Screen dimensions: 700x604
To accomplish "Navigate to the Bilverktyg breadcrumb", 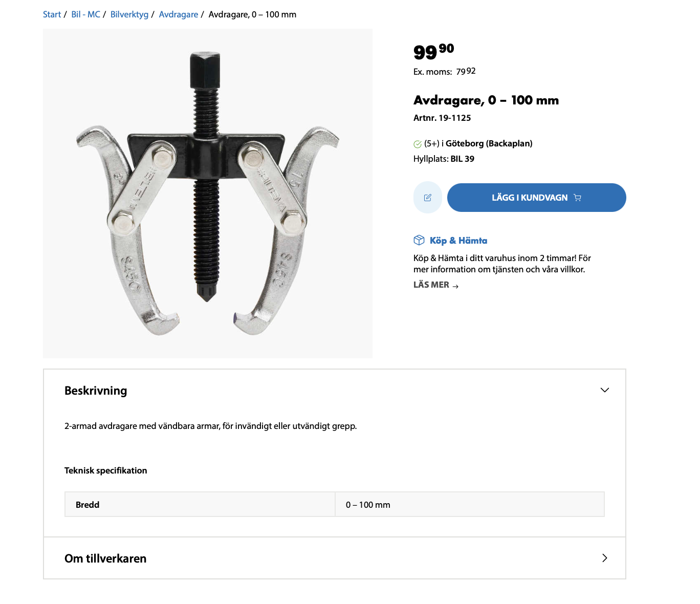I will pos(129,14).
